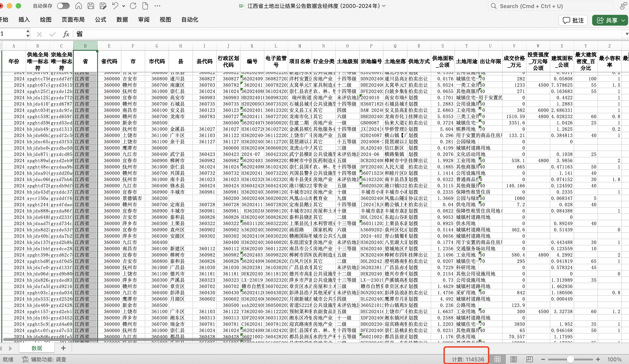Click the Undo arrow icon
This screenshot has width=629, height=364.
[x=115, y=6]
